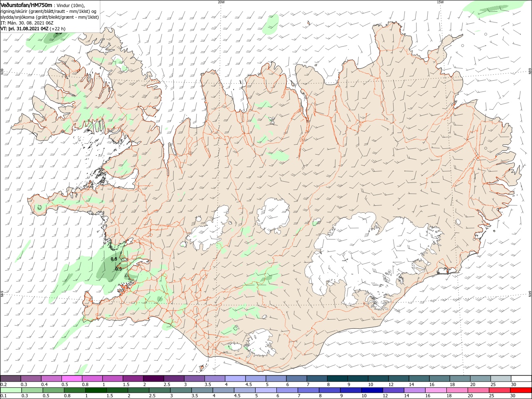Pick the light grey snow swatch at 25
The image size is (532, 399).
coord(500,378)
